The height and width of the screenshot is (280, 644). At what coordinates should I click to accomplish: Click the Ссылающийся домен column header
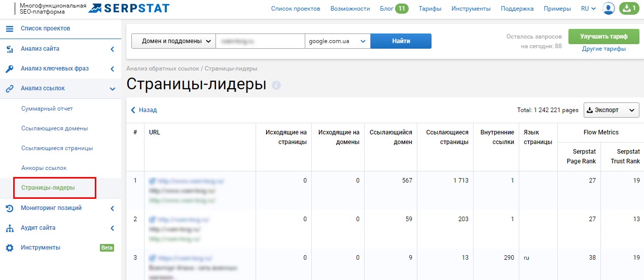(x=391, y=137)
